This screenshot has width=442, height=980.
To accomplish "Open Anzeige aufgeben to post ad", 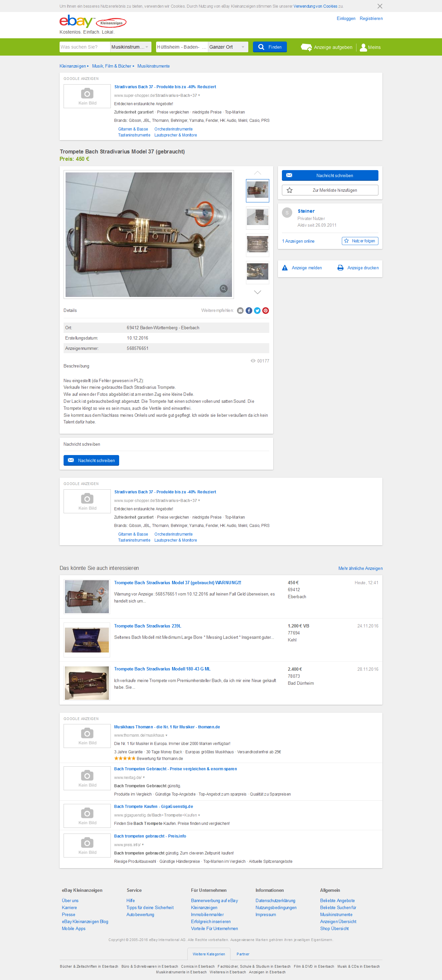I will 327,47.
